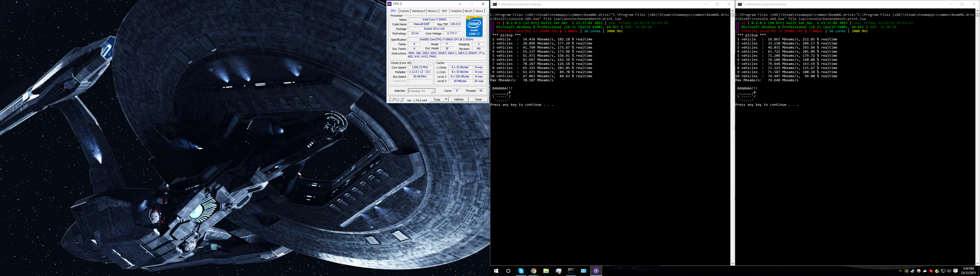The width and height of the screenshot is (980, 276).
Task: Click the Tools button in CPU-Z
Action: pyautogui.click(x=437, y=99)
